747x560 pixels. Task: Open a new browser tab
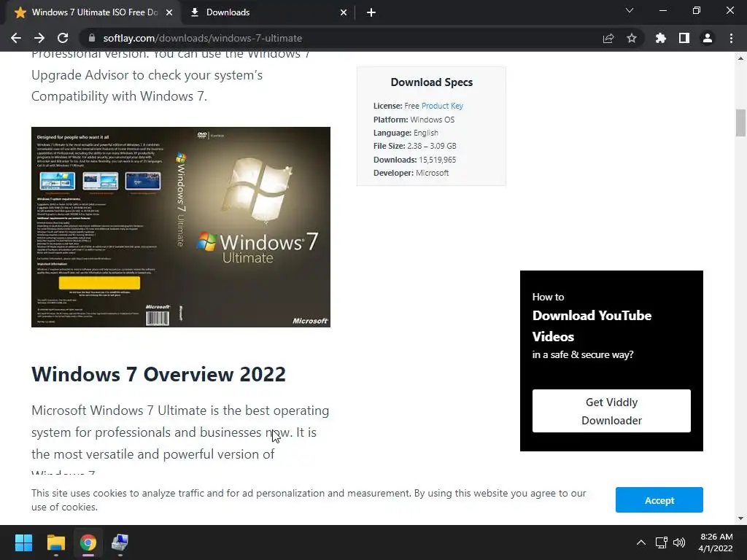[x=371, y=12]
